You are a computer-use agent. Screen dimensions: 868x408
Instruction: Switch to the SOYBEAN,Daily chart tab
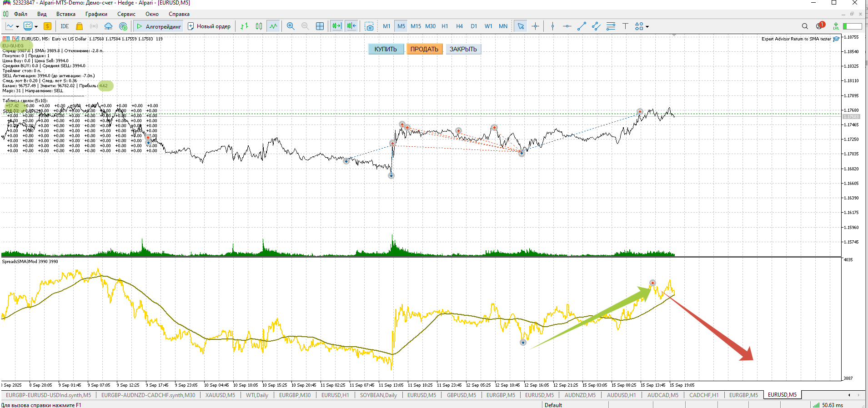(378, 395)
